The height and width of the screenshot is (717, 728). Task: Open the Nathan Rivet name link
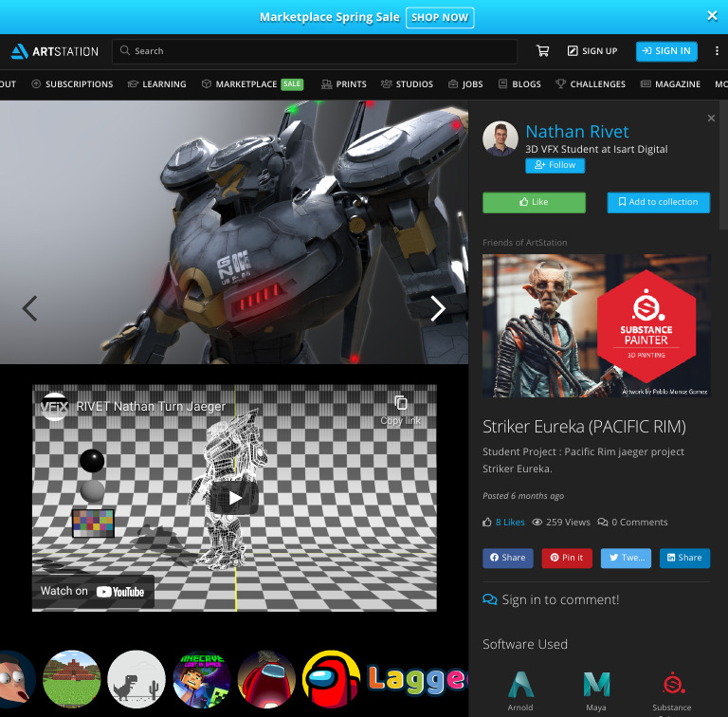[577, 132]
